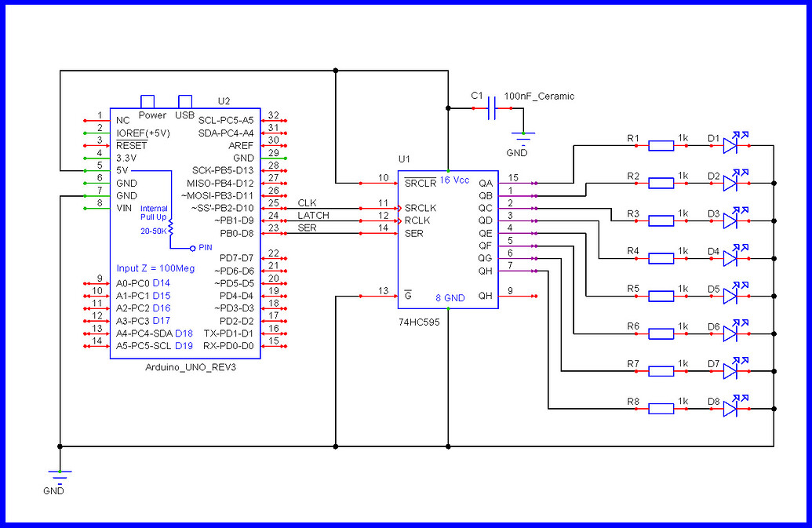Click the Arduino_UNO_REV3 label
The width and height of the screenshot is (812, 528).
click(191, 368)
